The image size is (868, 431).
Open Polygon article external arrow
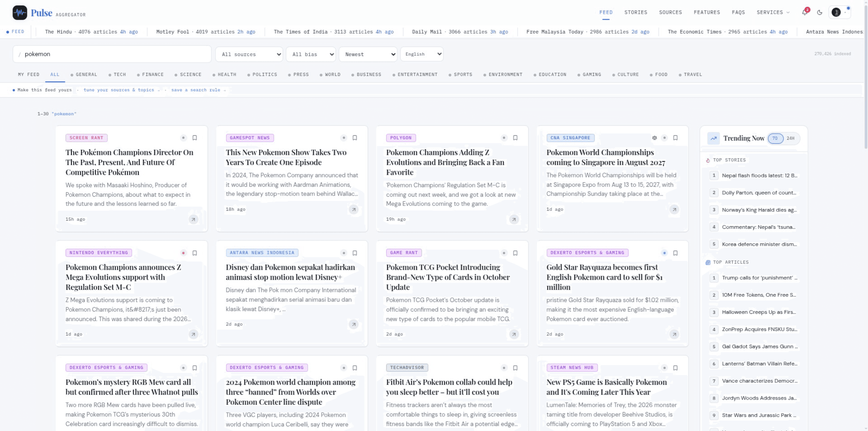[x=514, y=219]
